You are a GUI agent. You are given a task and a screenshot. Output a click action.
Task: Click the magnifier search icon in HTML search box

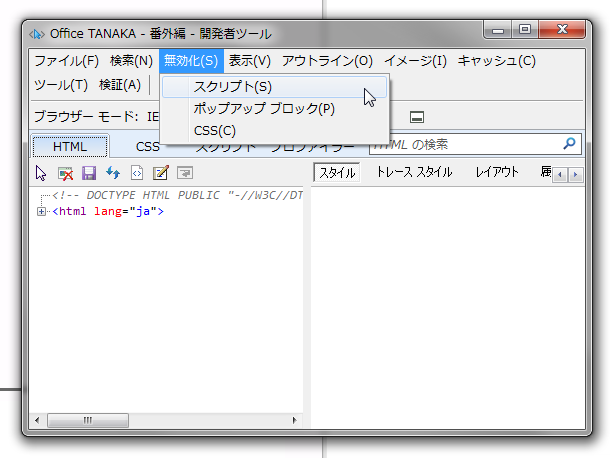click(x=569, y=144)
